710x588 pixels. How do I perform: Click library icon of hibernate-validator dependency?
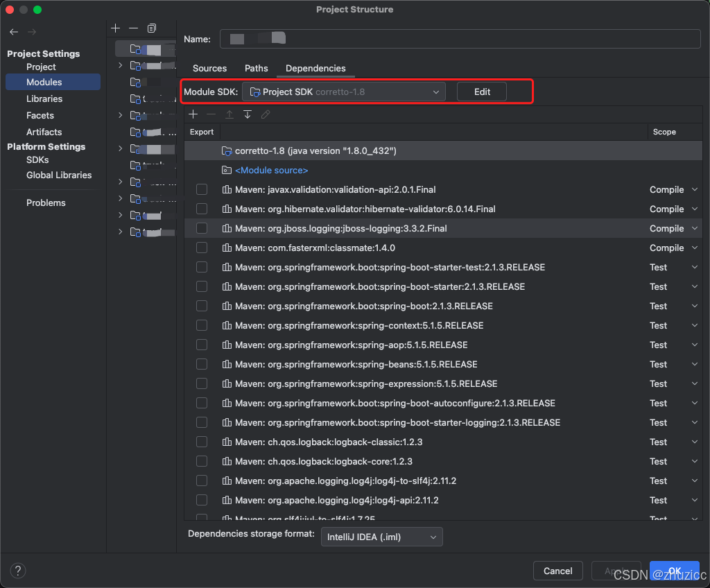[227, 209]
